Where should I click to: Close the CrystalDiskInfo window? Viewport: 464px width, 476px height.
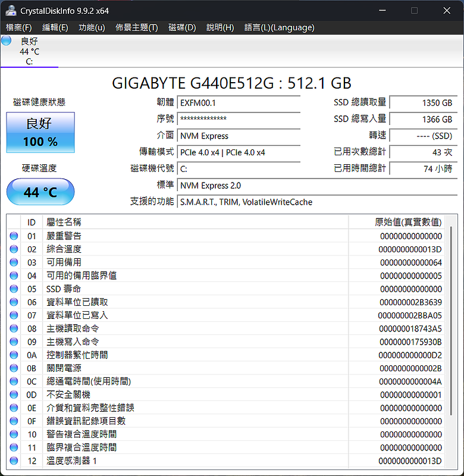tap(447, 11)
